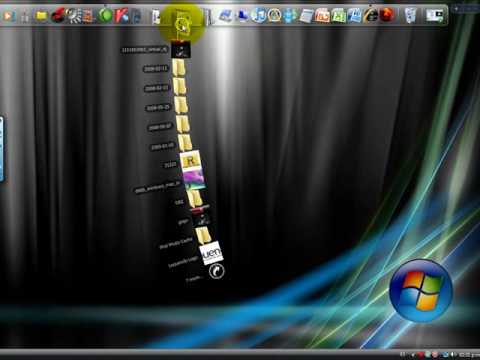
Task: Open the folder directly above the yellow R thumbnail
Action: (x=185, y=143)
